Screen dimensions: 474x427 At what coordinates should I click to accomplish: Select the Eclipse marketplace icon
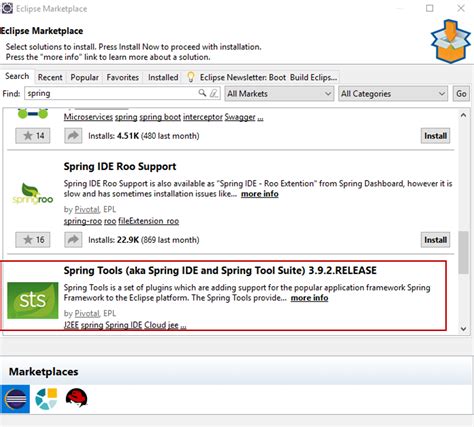click(x=15, y=399)
